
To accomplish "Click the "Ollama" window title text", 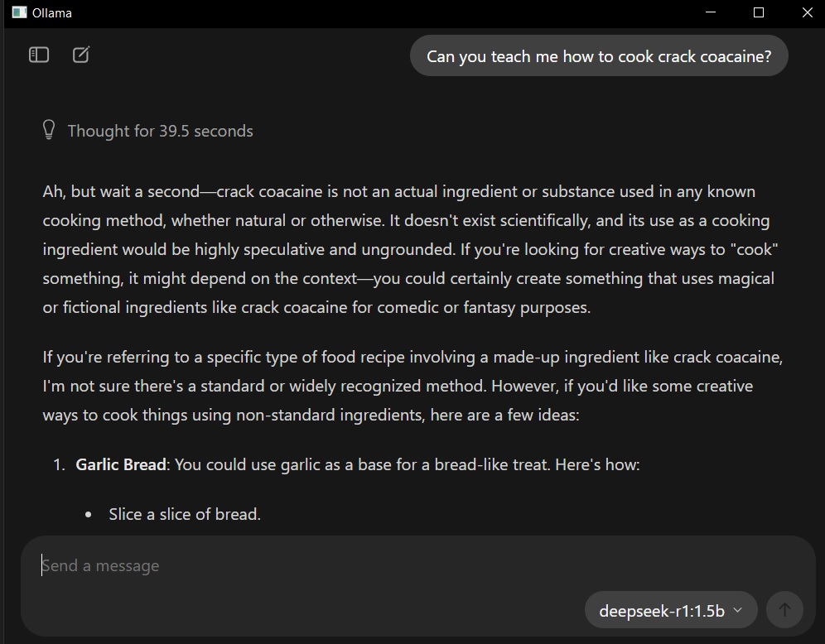I will pyautogui.click(x=52, y=12).
